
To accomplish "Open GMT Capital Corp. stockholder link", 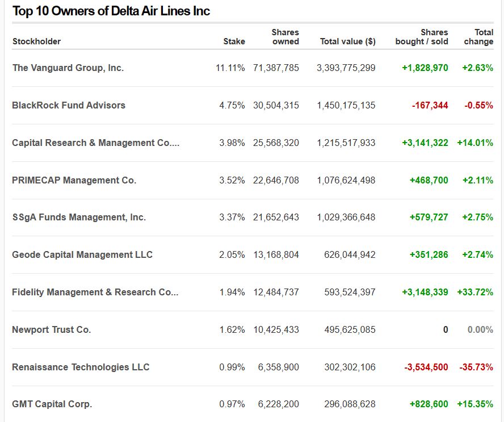I will point(52,404).
